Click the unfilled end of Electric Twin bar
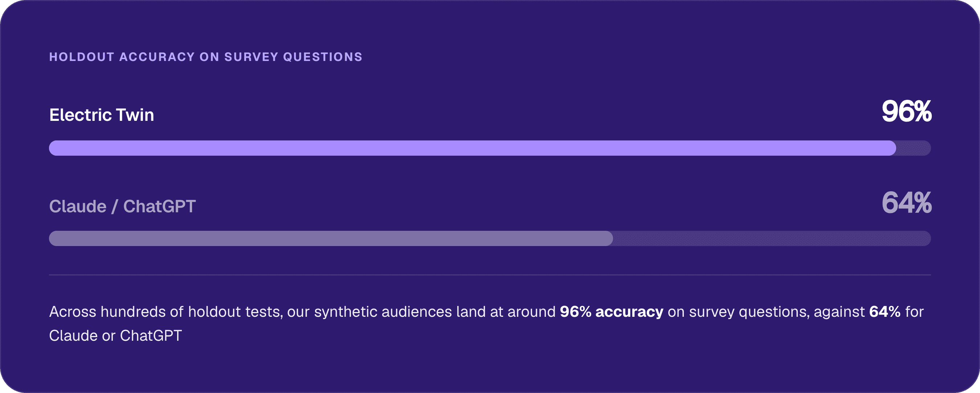980x393 pixels. point(914,148)
